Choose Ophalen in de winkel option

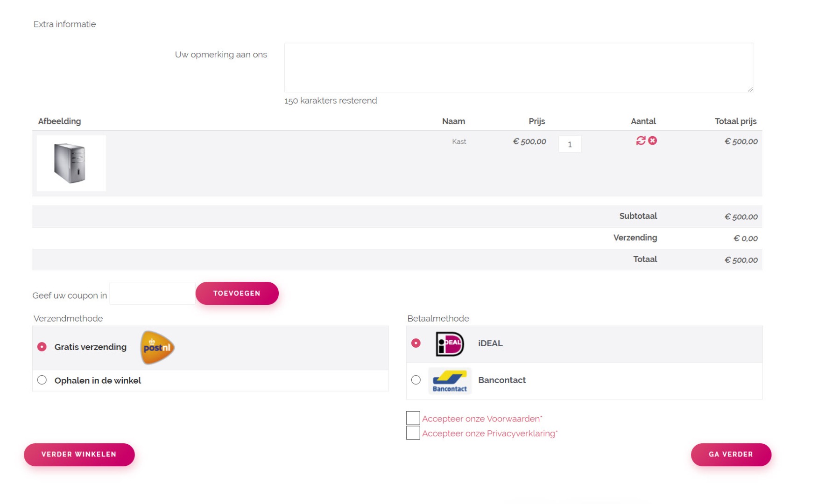42,380
